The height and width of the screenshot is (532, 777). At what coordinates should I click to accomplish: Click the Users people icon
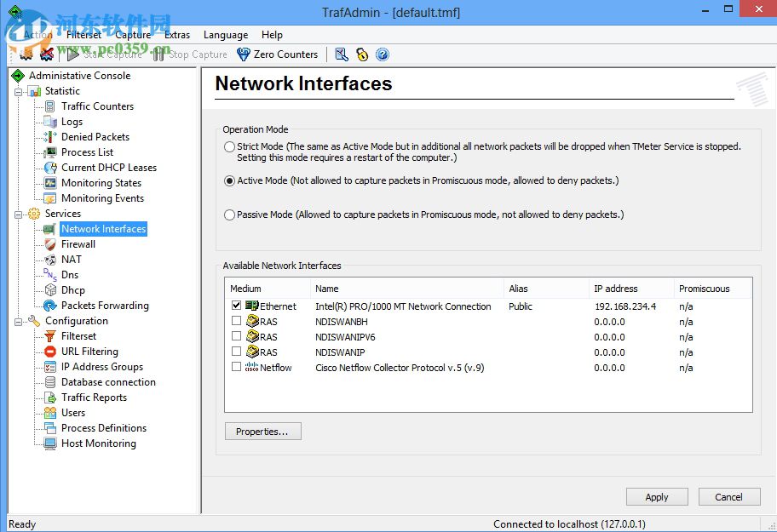coord(50,413)
